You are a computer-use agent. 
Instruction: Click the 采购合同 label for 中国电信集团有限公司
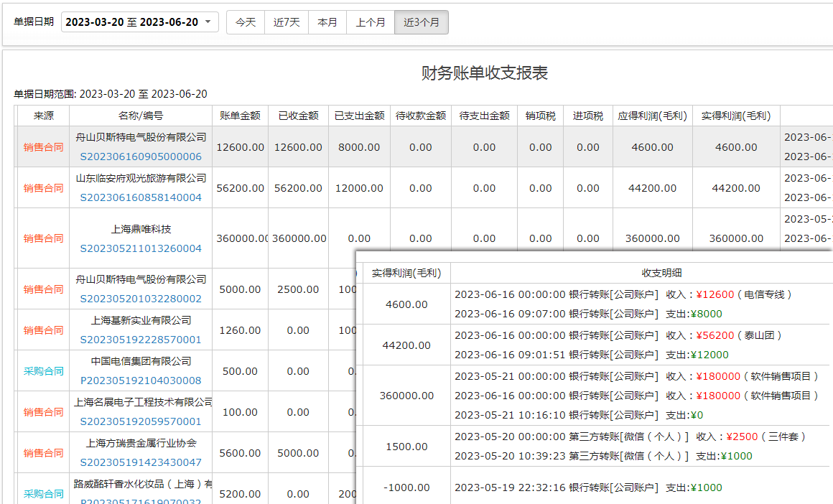coord(44,371)
